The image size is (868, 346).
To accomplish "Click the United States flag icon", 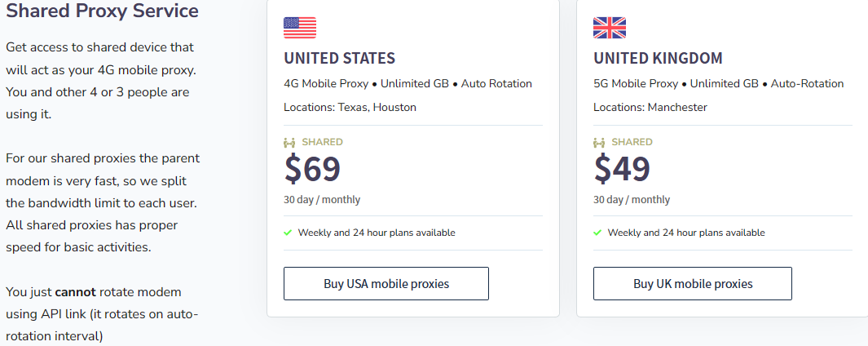I will pyautogui.click(x=299, y=28).
